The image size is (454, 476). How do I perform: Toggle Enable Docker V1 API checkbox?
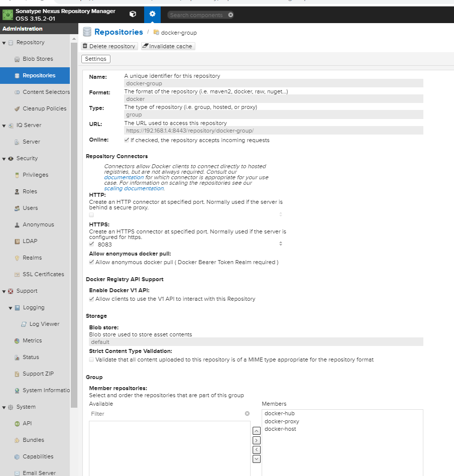(x=91, y=299)
